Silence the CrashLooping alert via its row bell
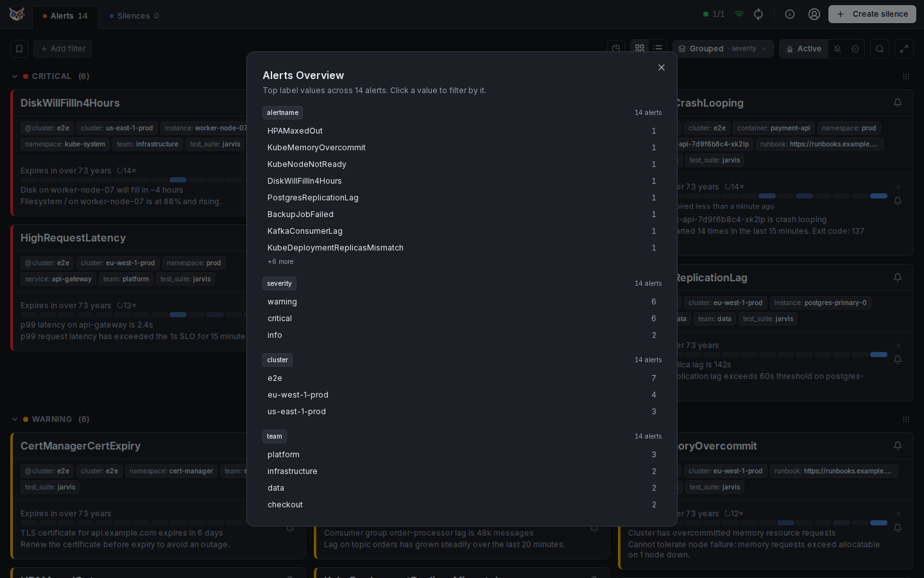This screenshot has width=924, height=578. click(x=898, y=201)
